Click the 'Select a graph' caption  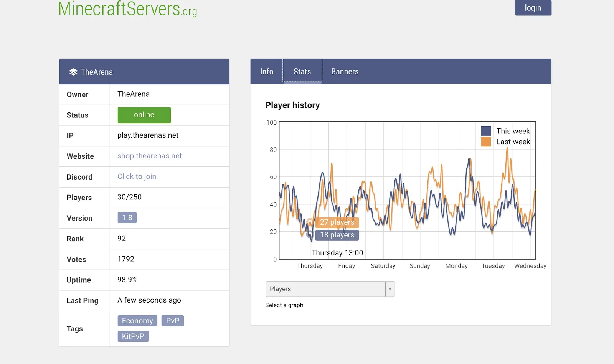click(x=284, y=305)
